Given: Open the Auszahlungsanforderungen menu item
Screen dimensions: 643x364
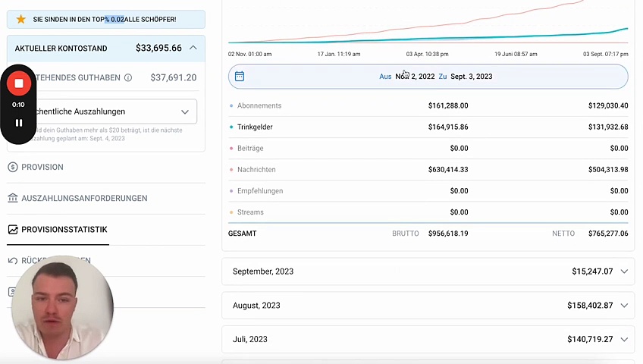Looking at the screenshot, I should [84, 198].
